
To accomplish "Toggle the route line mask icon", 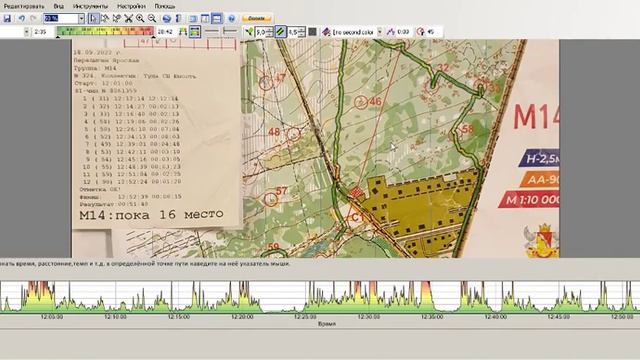I will click(280, 31).
